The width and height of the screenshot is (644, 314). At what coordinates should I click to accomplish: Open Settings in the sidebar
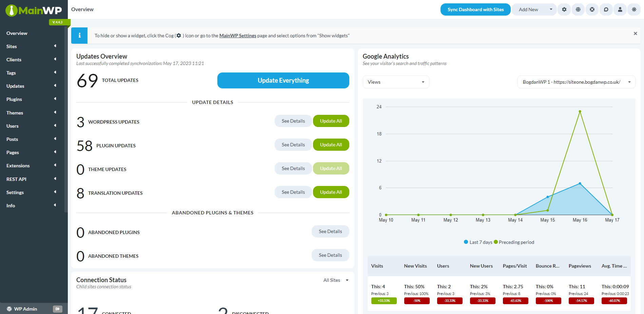(x=15, y=192)
